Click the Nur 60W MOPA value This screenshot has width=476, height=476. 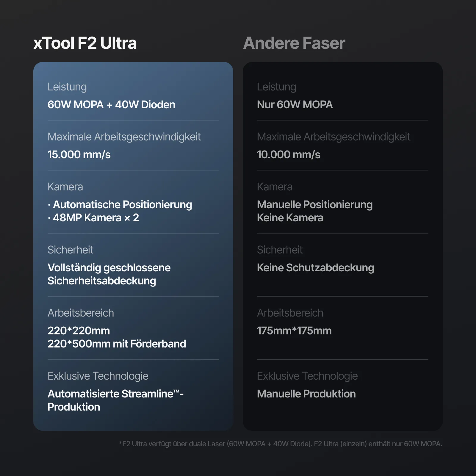tap(295, 105)
